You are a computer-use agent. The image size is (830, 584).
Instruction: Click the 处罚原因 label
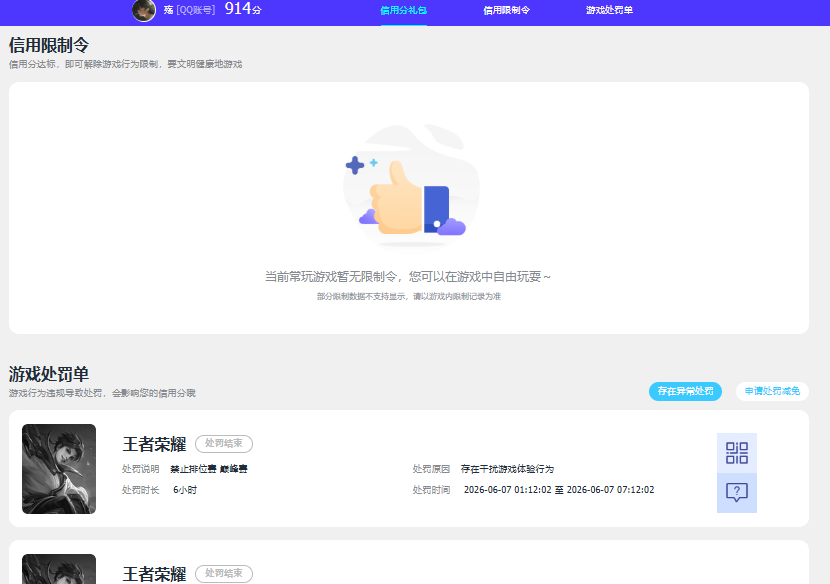(431, 469)
